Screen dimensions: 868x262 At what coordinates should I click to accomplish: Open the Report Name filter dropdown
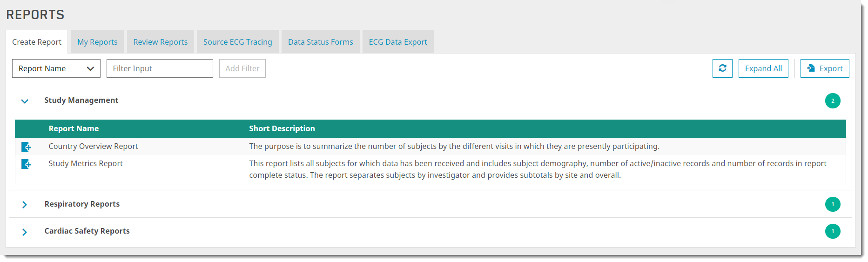[x=56, y=68]
